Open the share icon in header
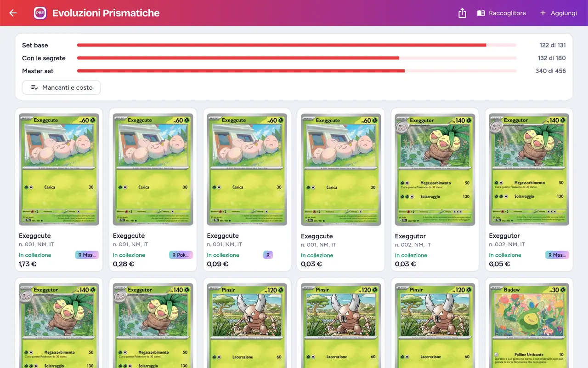This screenshot has height=368, width=588. (x=462, y=13)
